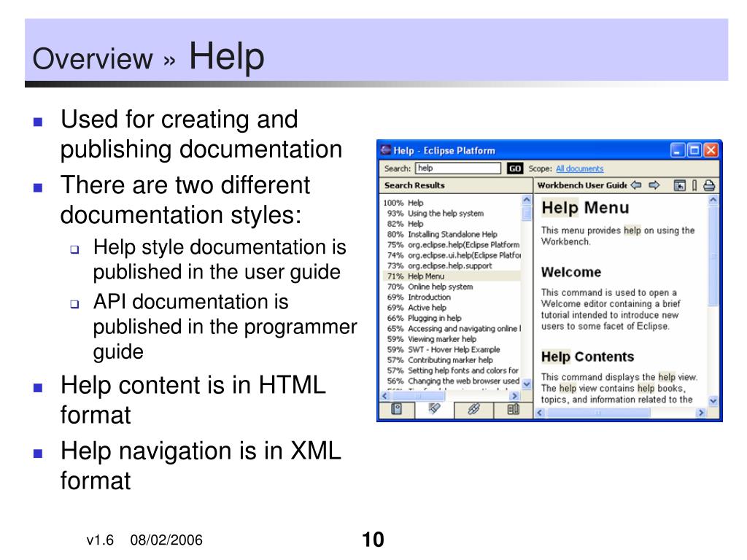The width and height of the screenshot is (747, 560).
Task: Click the 'Welcome' heading in content pane
Action: 570,272
